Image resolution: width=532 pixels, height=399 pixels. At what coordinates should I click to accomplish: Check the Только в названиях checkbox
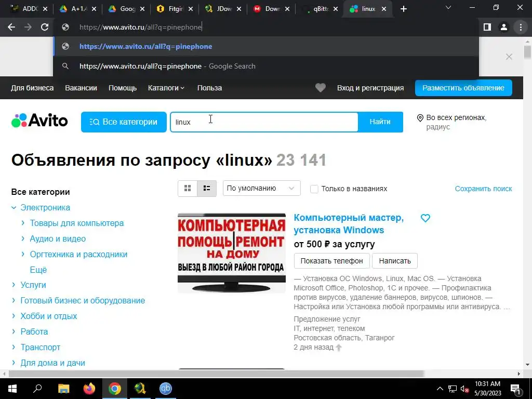click(x=314, y=189)
